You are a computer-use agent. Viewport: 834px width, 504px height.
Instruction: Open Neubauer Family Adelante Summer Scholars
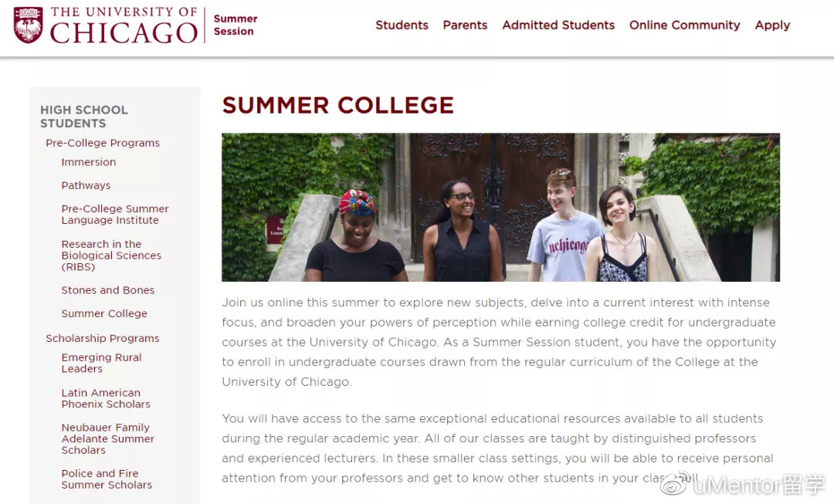tap(108, 438)
